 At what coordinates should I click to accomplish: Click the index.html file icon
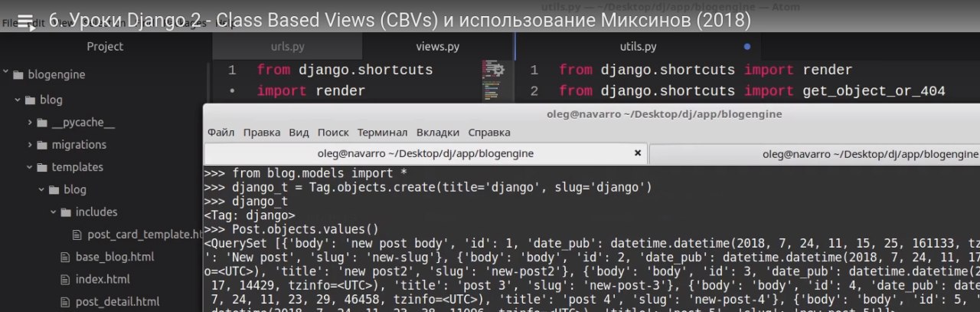coord(65,279)
